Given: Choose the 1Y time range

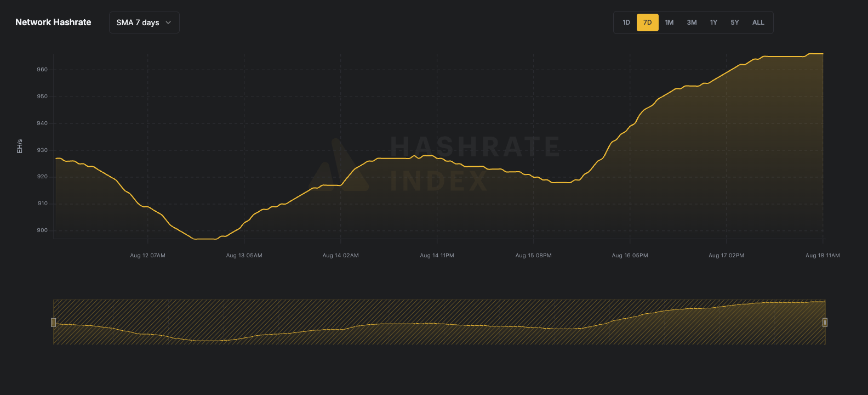Looking at the screenshot, I should coord(713,22).
